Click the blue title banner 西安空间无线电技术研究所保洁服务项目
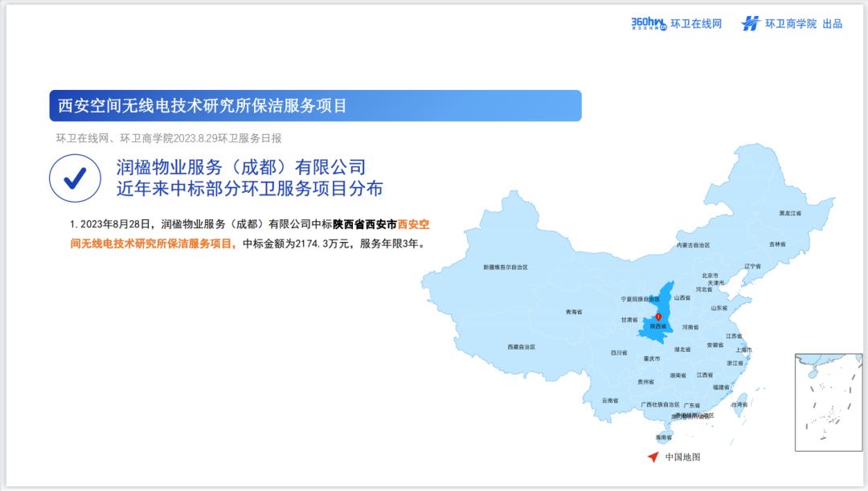868x491 pixels. click(x=315, y=106)
